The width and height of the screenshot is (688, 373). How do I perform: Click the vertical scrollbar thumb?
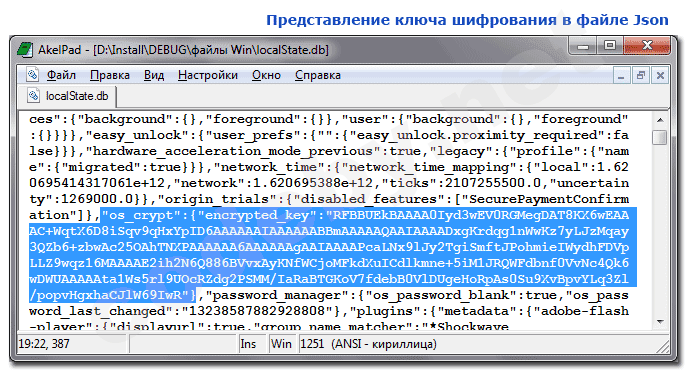click(659, 137)
